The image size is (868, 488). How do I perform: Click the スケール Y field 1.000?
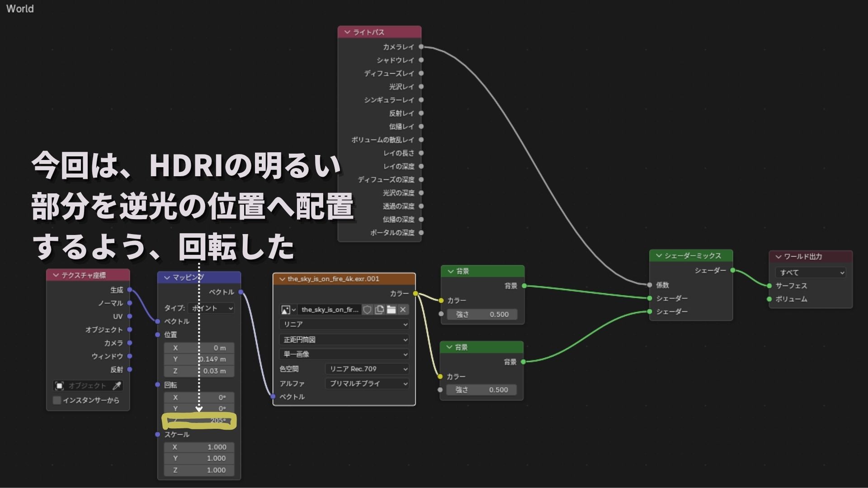pos(199,458)
